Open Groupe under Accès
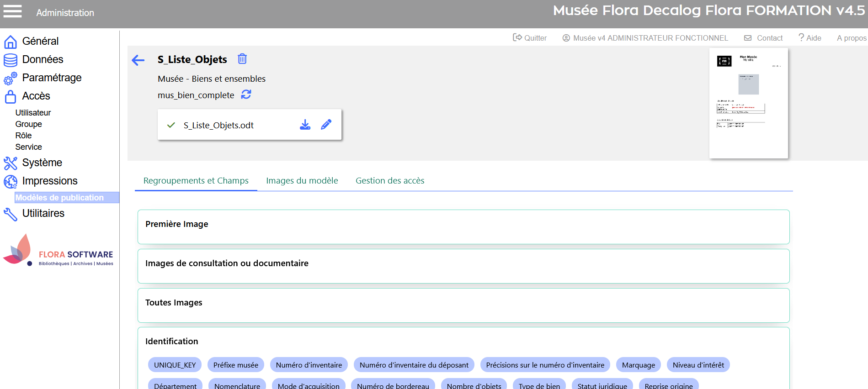Viewport: 868px width, 389px height. [x=28, y=124]
